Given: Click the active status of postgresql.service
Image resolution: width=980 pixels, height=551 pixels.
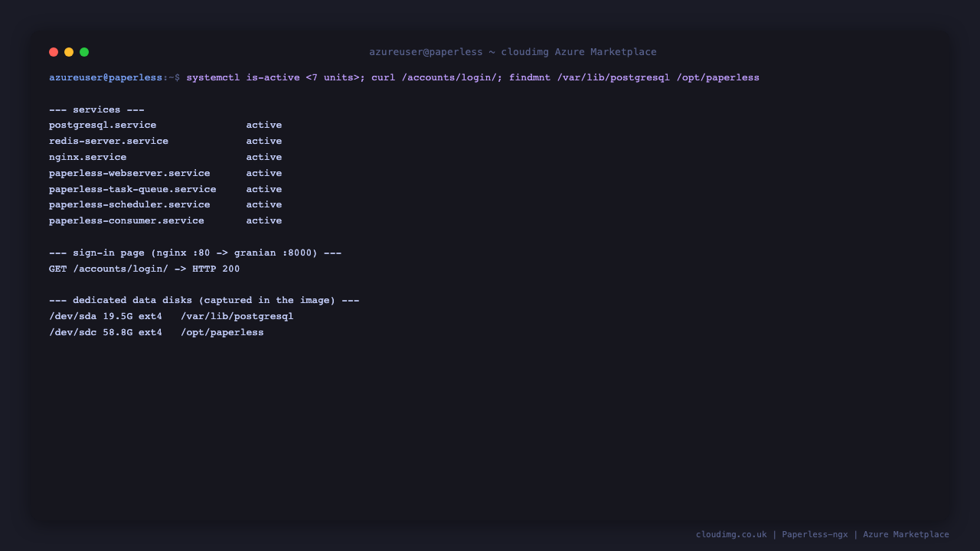Looking at the screenshot, I should [x=264, y=125].
